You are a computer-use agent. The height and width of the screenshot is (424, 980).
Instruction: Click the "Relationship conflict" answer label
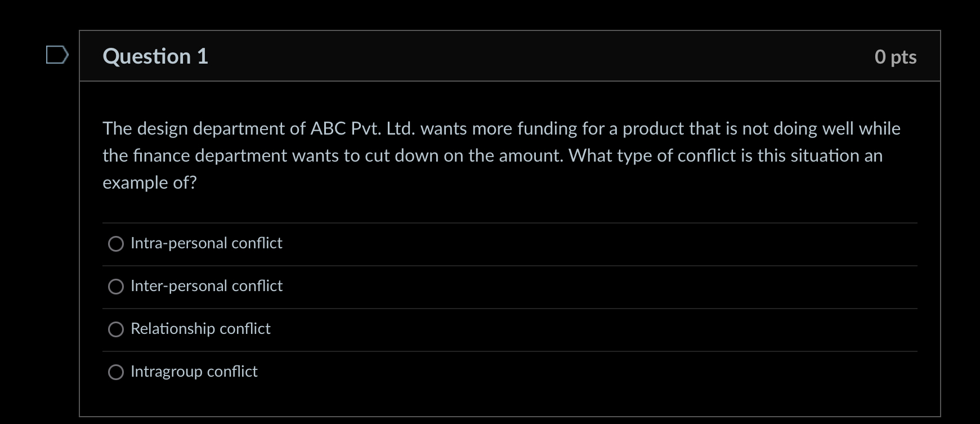coord(200,329)
